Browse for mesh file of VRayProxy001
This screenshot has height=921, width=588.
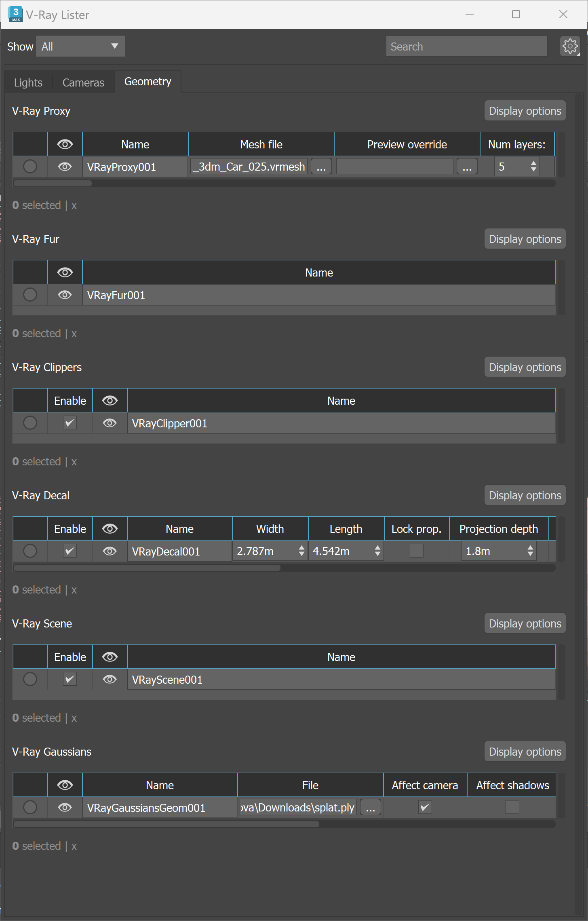pos(321,167)
